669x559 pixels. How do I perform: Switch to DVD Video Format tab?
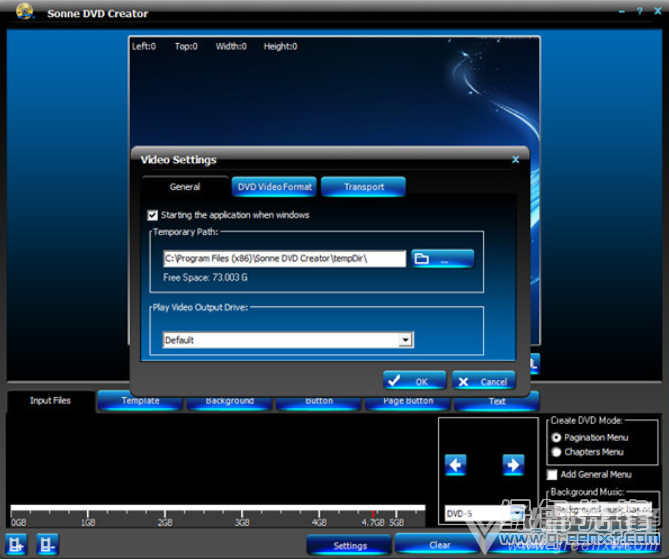[x=274, y=187]
